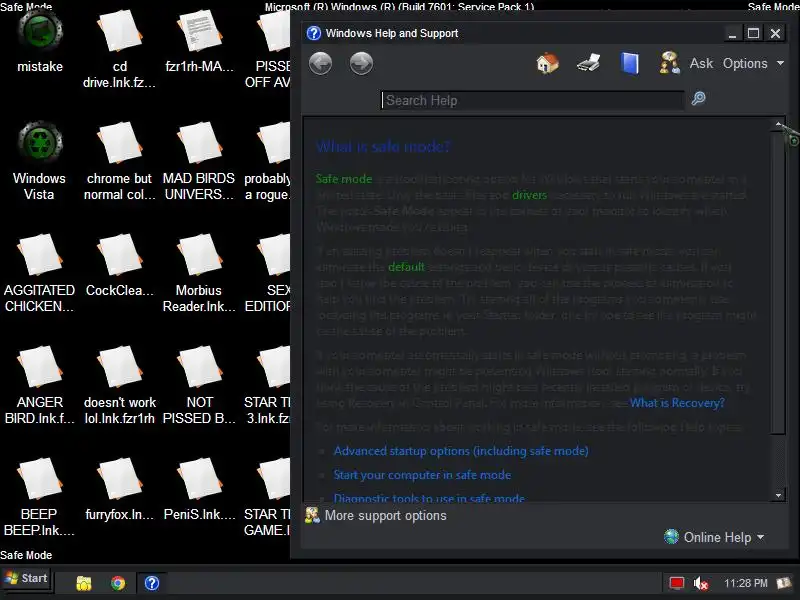
Task: Launch Chrome from the taskbar
Action: (x=118, y=583)
